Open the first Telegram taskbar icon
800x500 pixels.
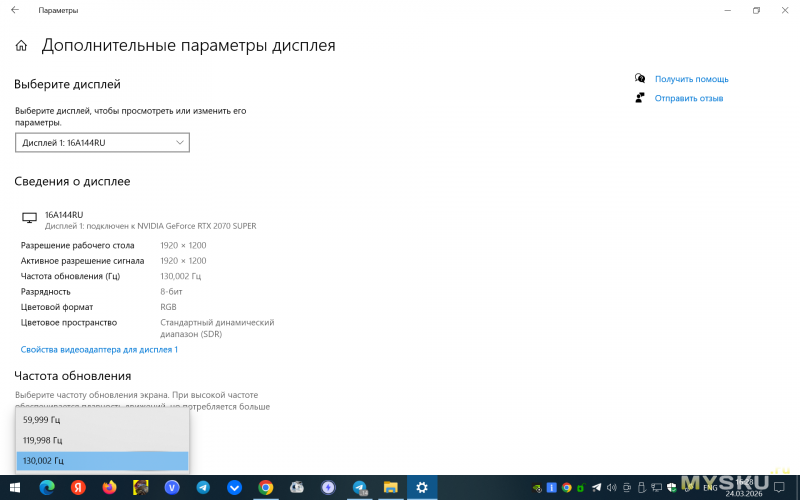tap(203, 487)
